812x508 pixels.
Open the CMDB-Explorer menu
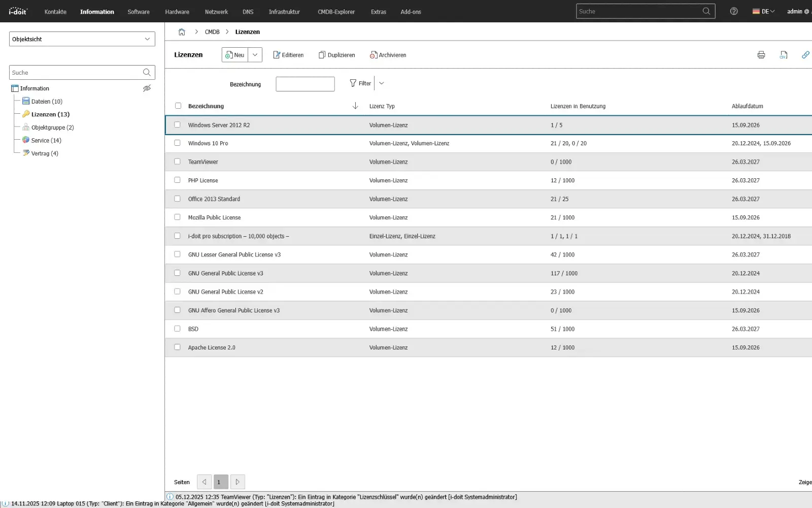(336, 12)
